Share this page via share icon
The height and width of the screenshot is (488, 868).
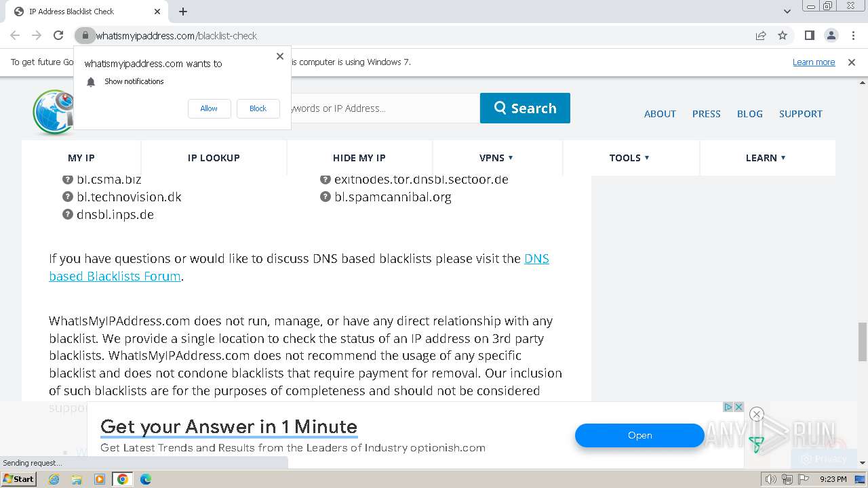pyautogui.click(x=761, y=35)
